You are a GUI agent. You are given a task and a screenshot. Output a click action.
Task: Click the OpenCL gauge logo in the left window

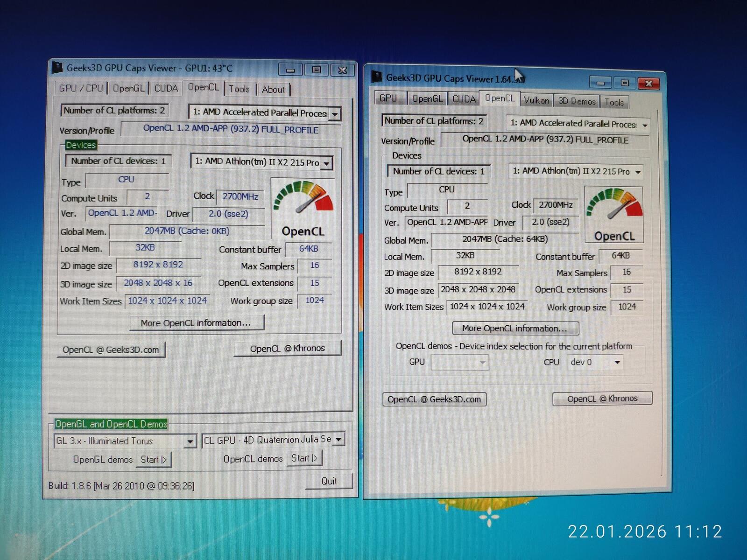pos(303,209)
